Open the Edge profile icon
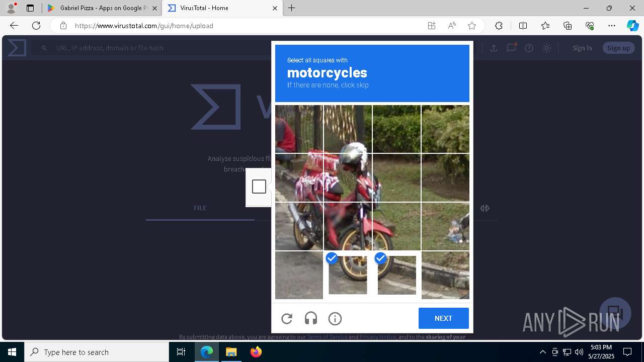Viewport: 644px width, 362px height. pos(11,8)
